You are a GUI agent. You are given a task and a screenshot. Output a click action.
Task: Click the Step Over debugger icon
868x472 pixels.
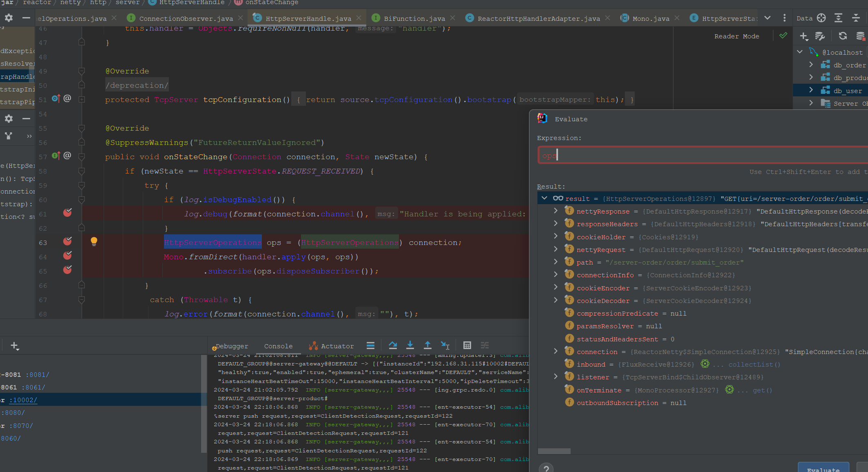pyautogui.click(x=393, y=345)
